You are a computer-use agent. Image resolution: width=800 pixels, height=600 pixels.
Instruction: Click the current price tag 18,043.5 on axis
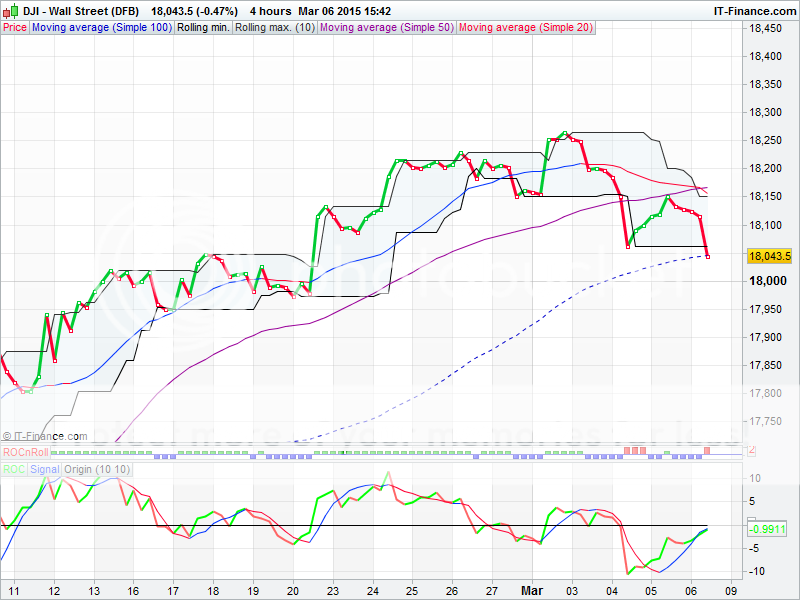[x=769, y=256]
